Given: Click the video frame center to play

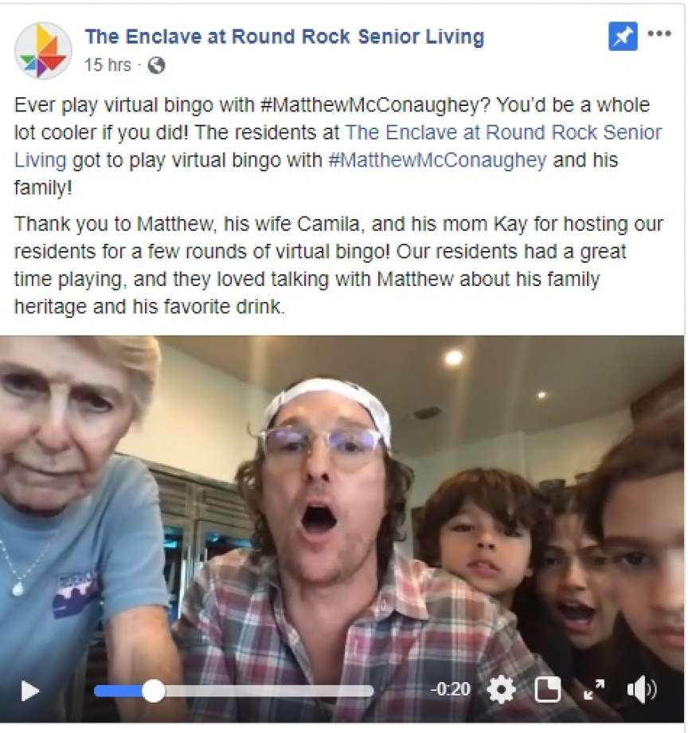Looking at the screenshot, I should tap(342, 528).
